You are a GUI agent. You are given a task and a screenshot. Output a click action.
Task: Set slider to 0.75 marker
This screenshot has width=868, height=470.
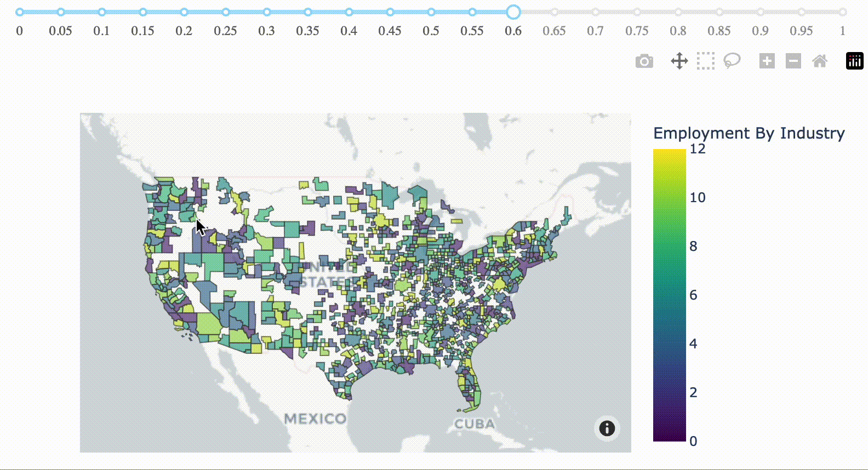[637, 12]
